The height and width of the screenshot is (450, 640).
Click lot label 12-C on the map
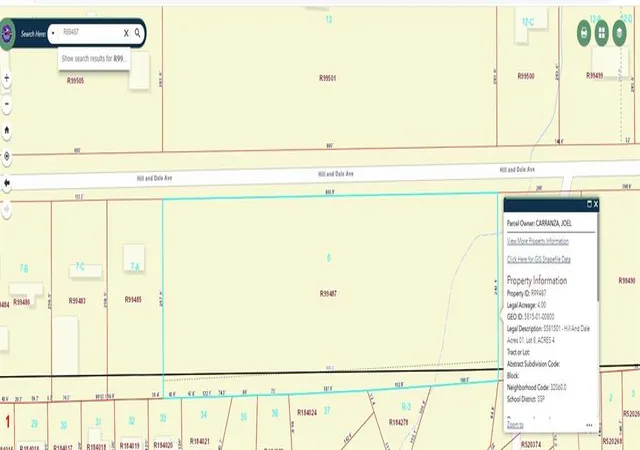(x=528, y=22)
